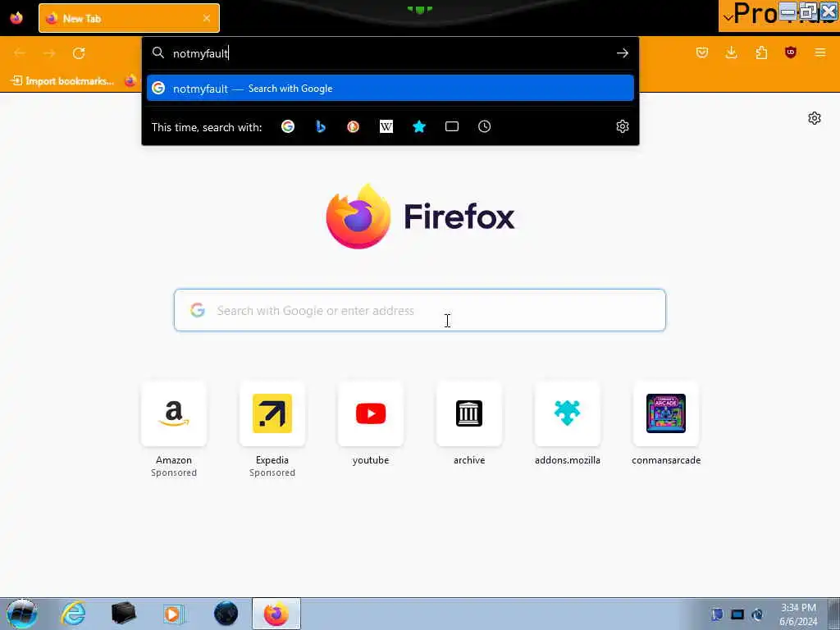Open the Extensions puzzle icon
Screen dimensions: 840x630
coord(761,52)
